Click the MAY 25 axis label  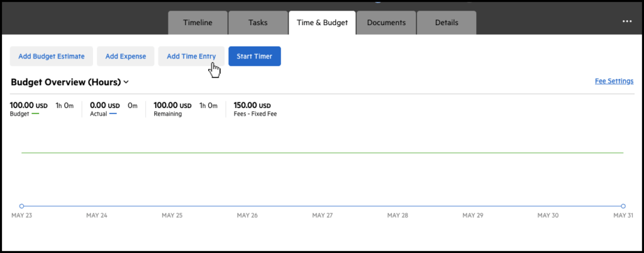[172, 215]
